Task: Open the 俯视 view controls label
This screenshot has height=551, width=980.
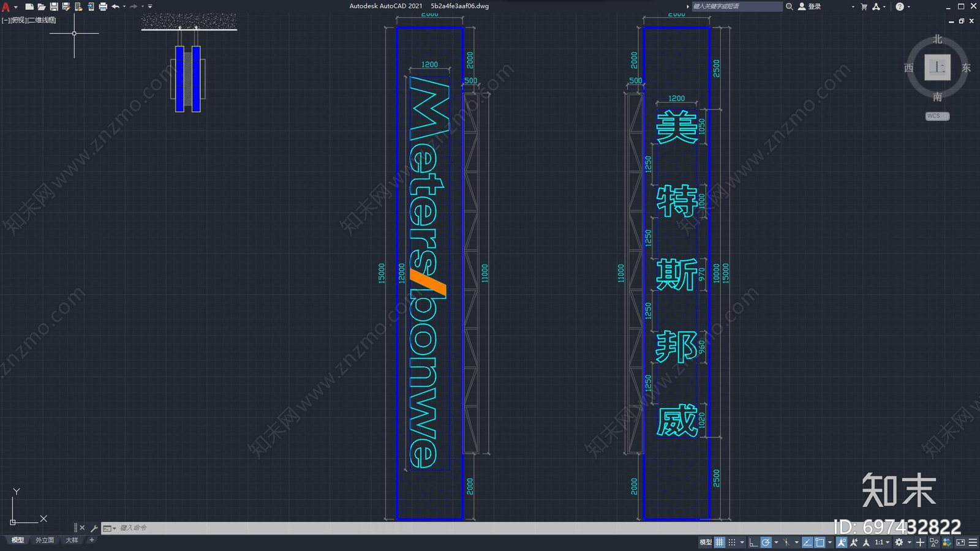Action: click(19, 20)
